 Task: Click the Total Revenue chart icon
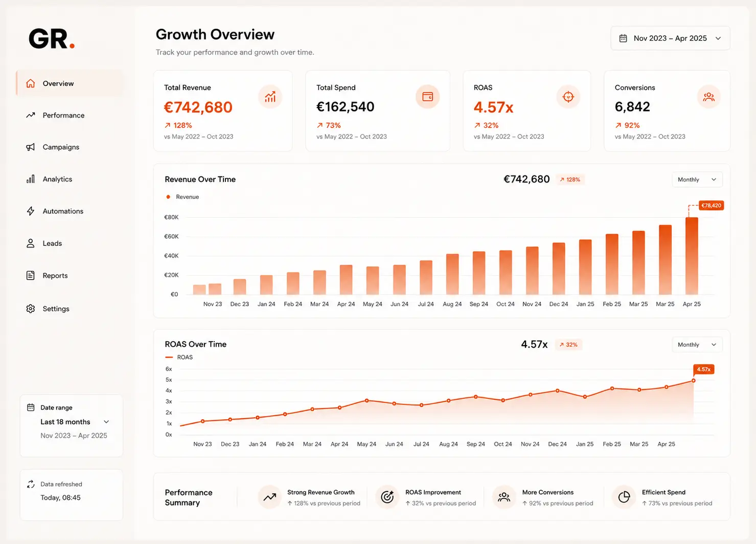tap(270, 97)
